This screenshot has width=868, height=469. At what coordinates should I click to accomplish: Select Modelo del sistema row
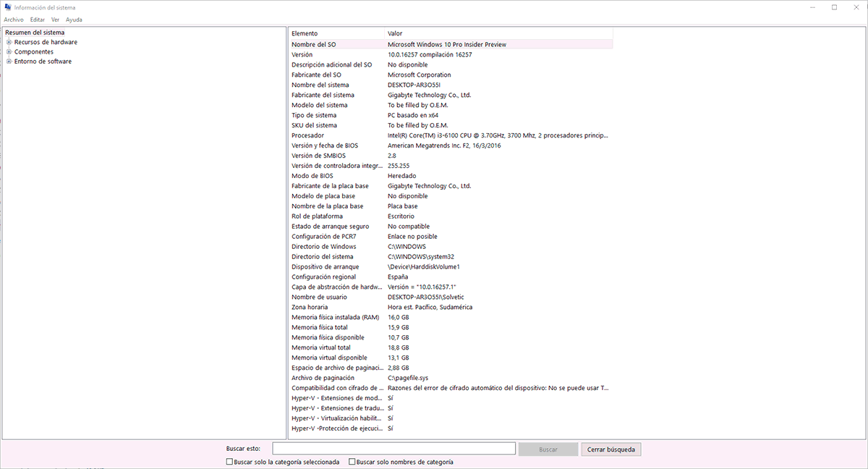451,105
